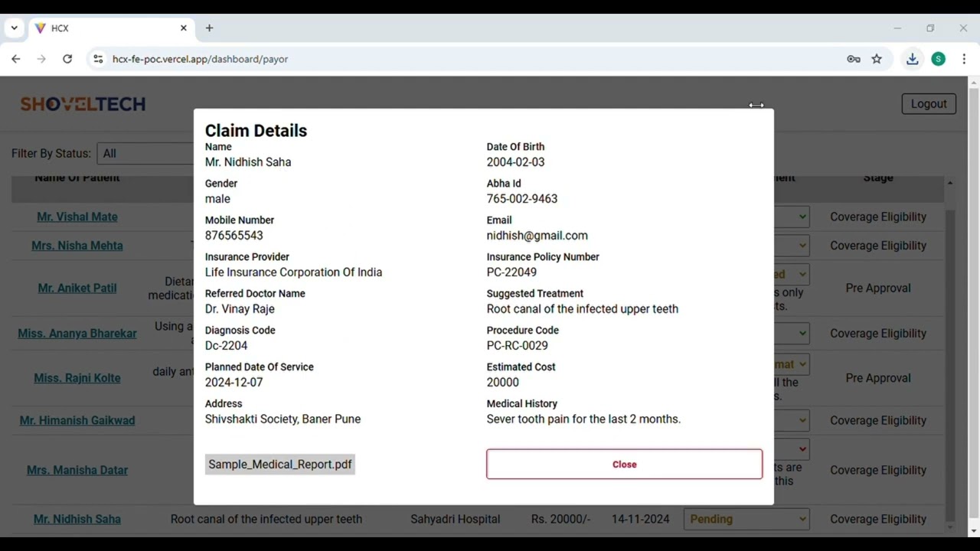
Task: Open the tab search dropdown arrow
Action: coord(14,28)
